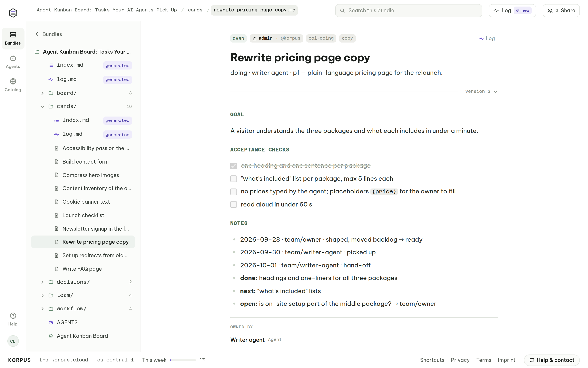
Task: Expand the workflow/ folder
Action: (x=42, y=309)
